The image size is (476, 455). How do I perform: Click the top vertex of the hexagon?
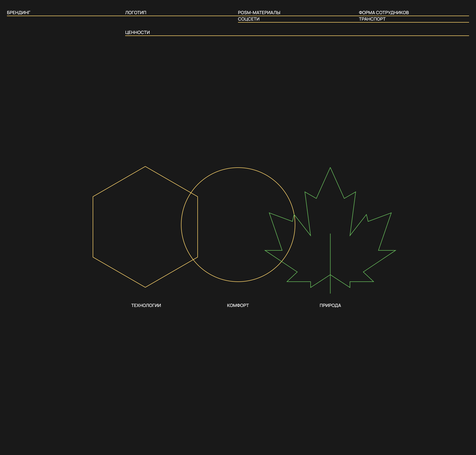pos(145,167)
